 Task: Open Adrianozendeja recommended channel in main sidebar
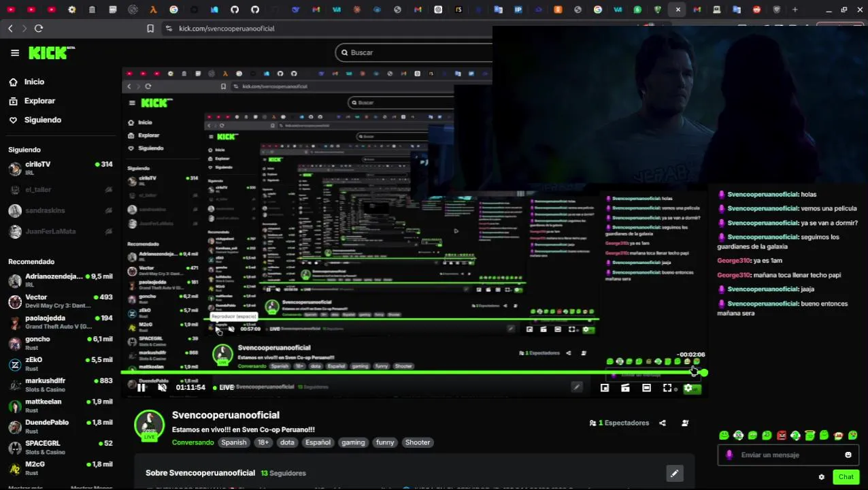pos(60,280)
